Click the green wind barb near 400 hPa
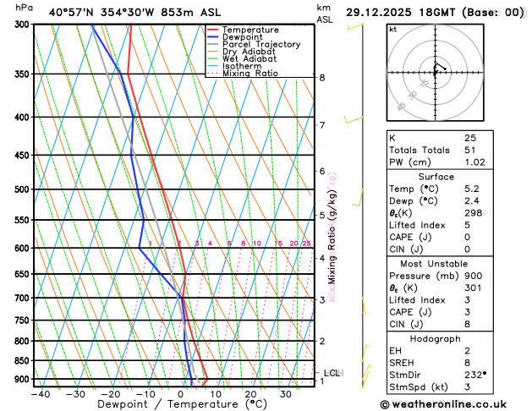Viewport: 532px width, 411px height. point(354,119)
